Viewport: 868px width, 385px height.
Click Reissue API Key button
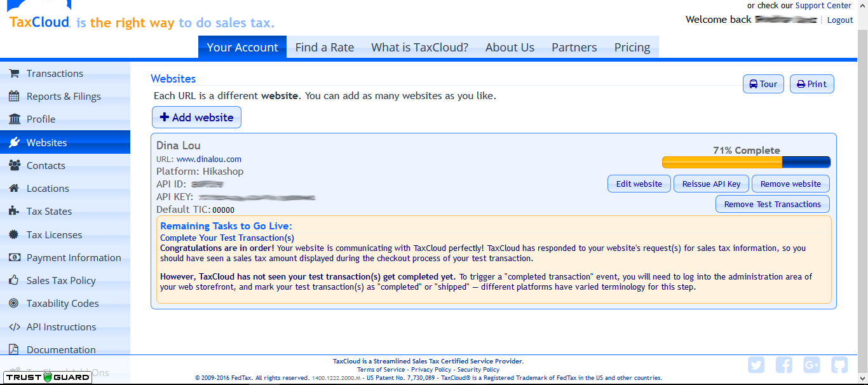[x=711, y=184]
